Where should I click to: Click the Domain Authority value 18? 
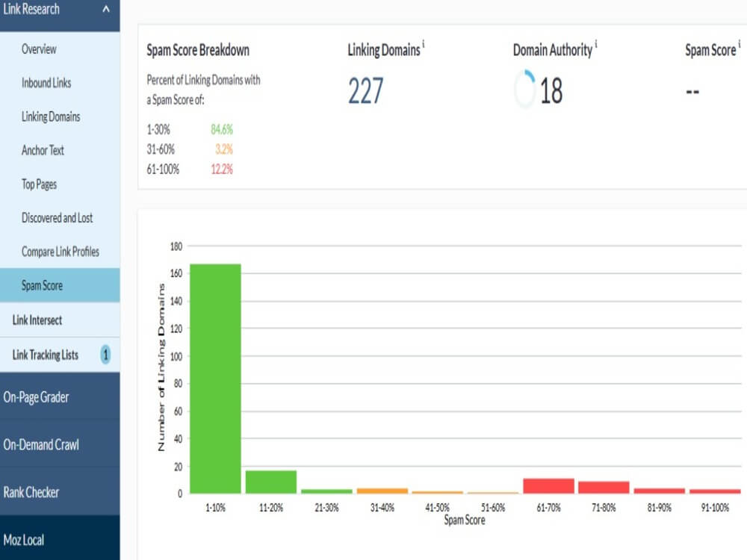(551, 91)
